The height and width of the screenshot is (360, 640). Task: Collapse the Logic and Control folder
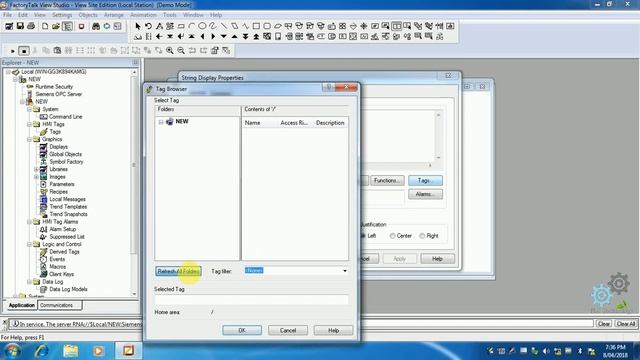tap(29, 244)
